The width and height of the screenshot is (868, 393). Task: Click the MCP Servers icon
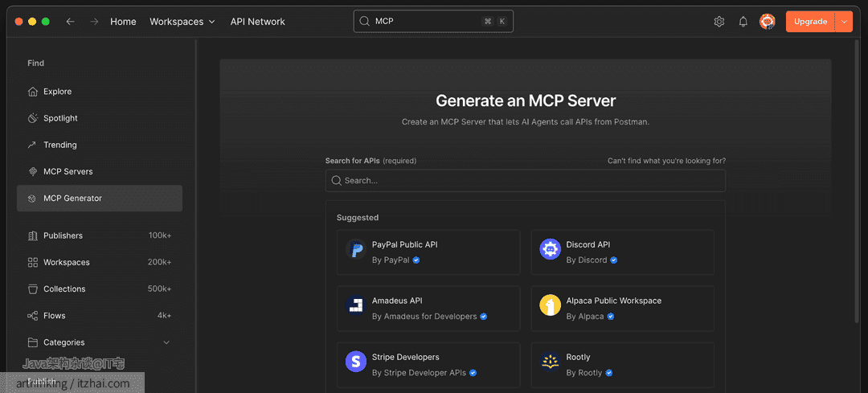[x=33, y=172]
